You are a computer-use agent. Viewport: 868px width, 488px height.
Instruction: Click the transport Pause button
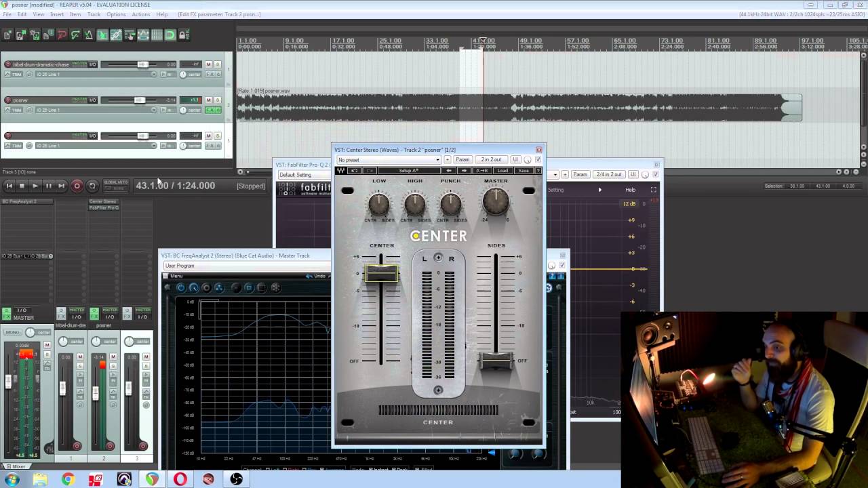coord(48,186)
